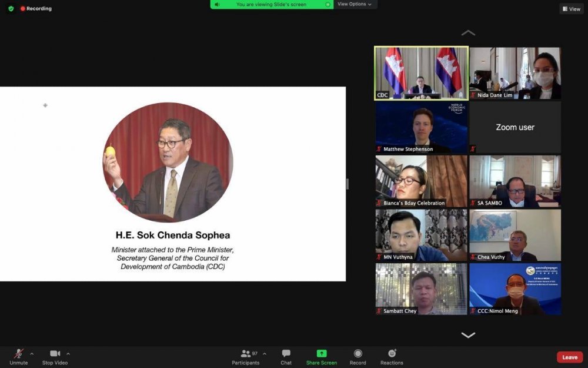Click the Zoom user tile

point(514,127)
